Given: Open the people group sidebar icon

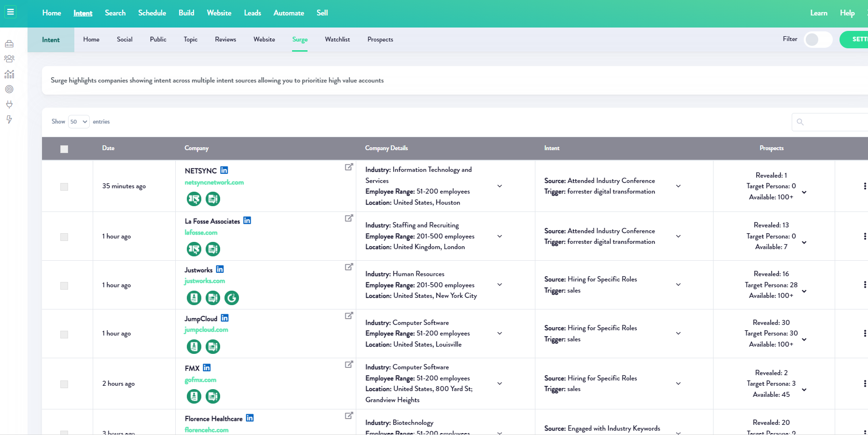Looking at the screenshot, I should click(9, 59).
